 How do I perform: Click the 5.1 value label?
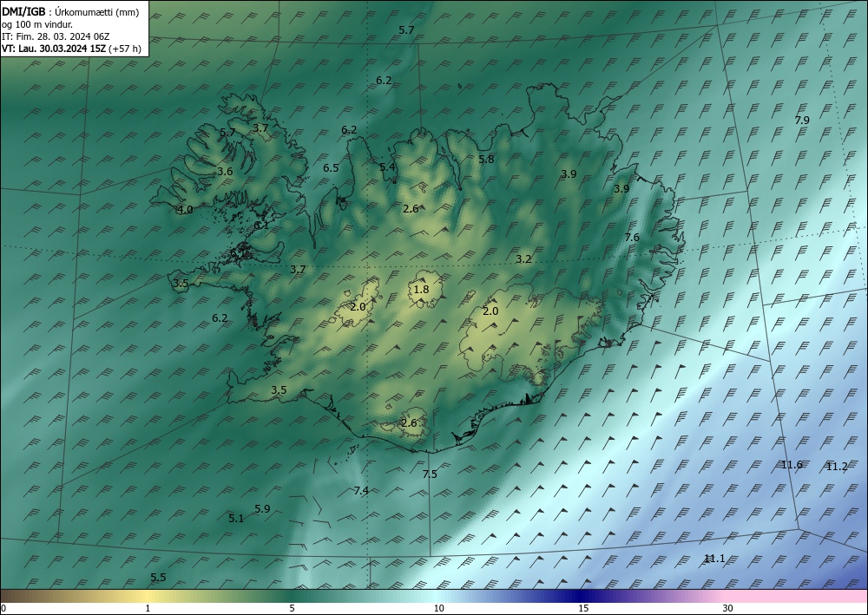(236, 519)
